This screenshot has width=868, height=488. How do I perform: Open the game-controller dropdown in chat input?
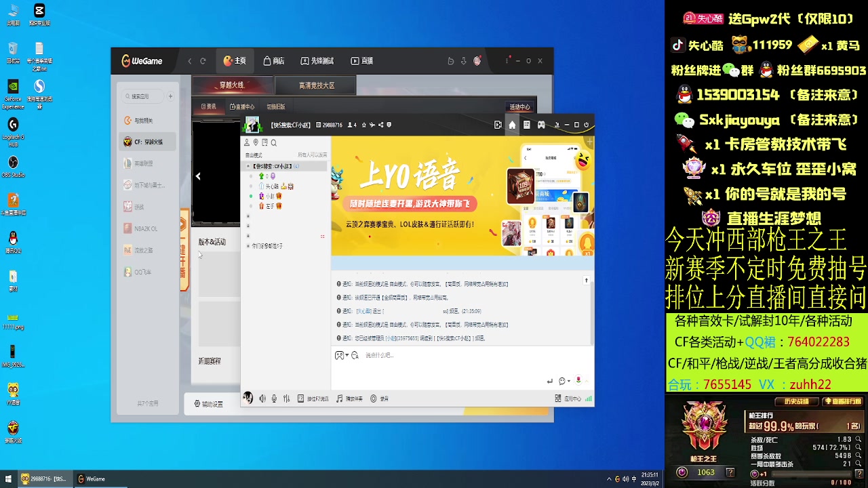coord(342,355)
